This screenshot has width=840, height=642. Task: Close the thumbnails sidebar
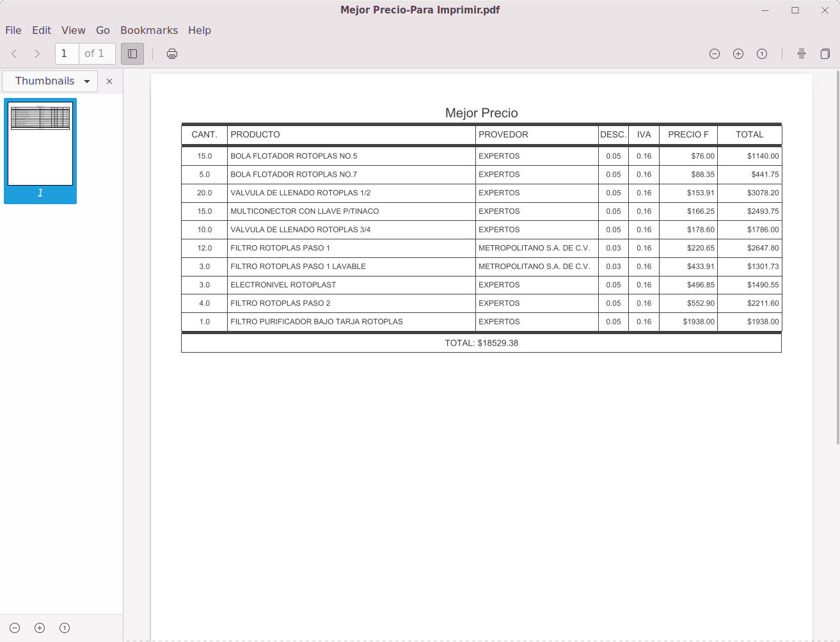click(x=109, y=81)
